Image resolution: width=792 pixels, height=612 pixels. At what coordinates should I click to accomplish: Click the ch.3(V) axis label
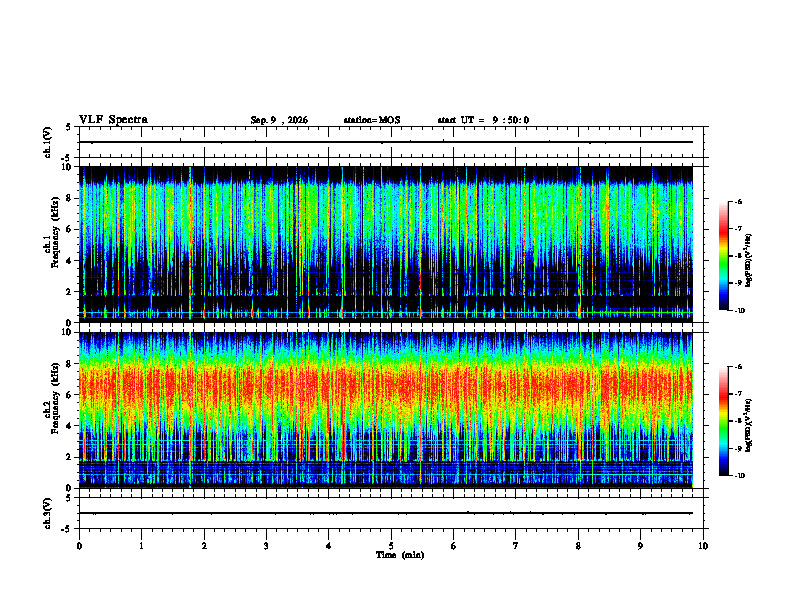click(x=48, y=513)
